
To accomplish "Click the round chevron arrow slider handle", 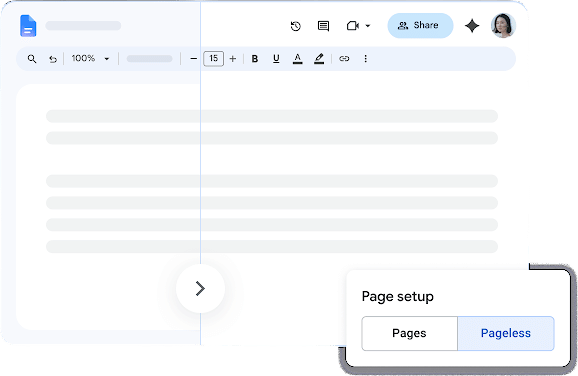I will (200, 289).
